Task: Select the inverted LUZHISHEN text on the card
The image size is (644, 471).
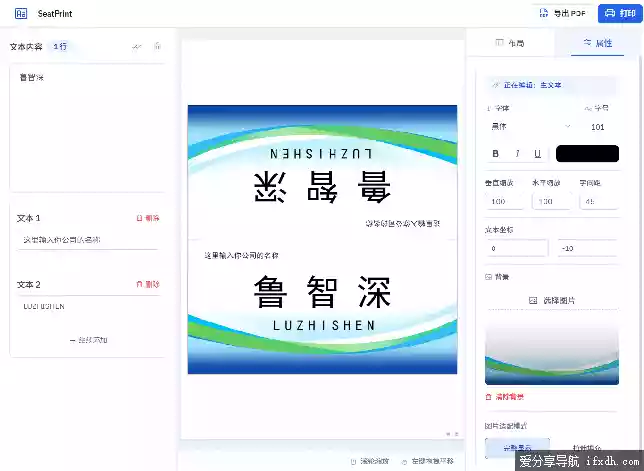Action: coord(321,154)
